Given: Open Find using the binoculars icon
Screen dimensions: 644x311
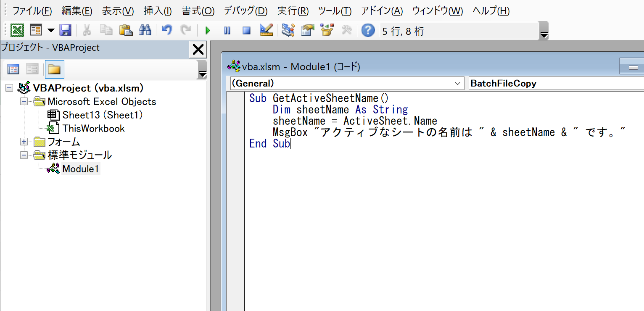Looking at the screenshot, I should [x=146, y=30].
